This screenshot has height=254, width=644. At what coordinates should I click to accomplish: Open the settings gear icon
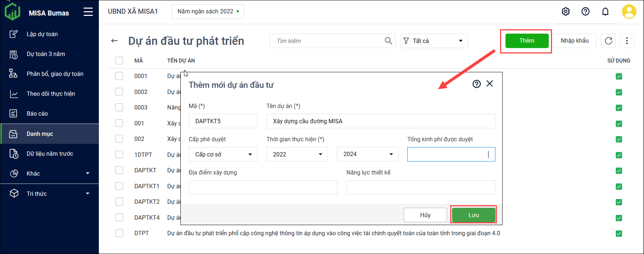(566, 12)
